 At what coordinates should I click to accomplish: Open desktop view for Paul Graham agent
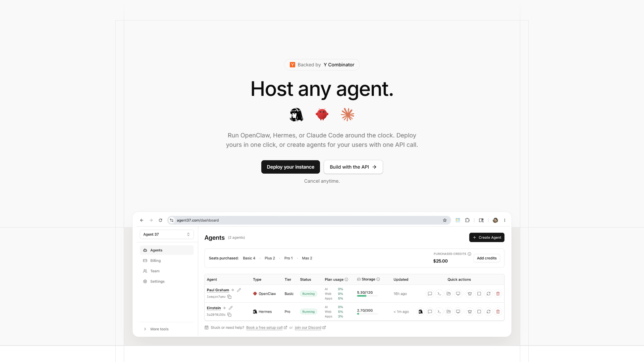click(x=458, y=294)
